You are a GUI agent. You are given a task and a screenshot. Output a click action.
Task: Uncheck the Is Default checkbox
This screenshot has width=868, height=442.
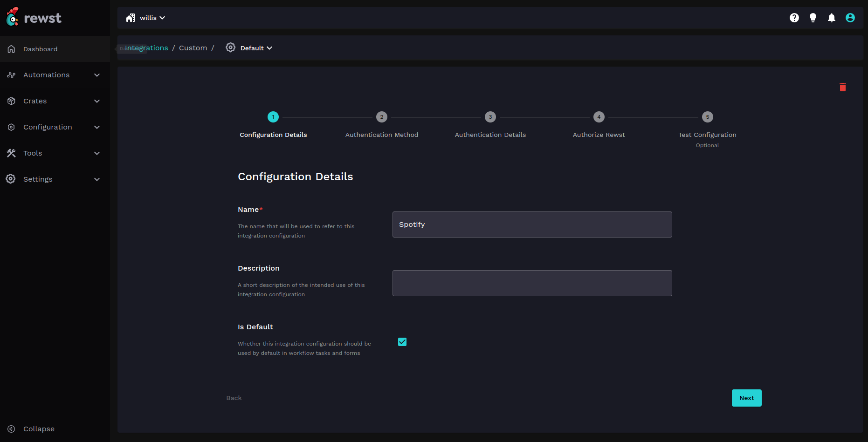click(x=402, y=342)
